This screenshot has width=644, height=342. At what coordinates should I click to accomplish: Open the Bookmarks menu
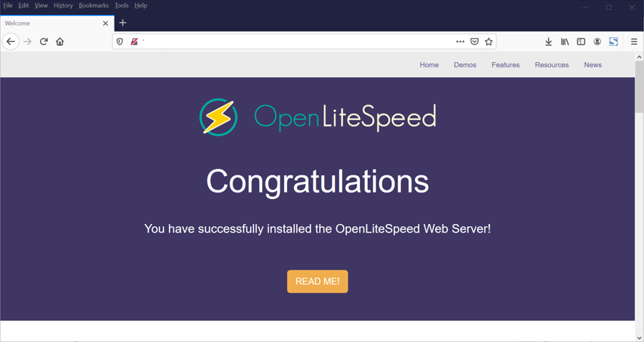(94, 5)
